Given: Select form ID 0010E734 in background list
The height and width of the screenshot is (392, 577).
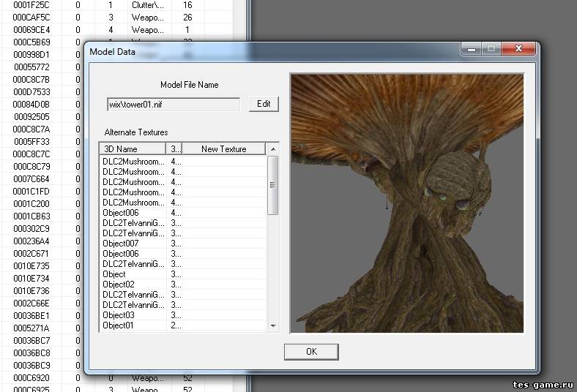Looking at the screenshot, I should (x=31, y=279).
